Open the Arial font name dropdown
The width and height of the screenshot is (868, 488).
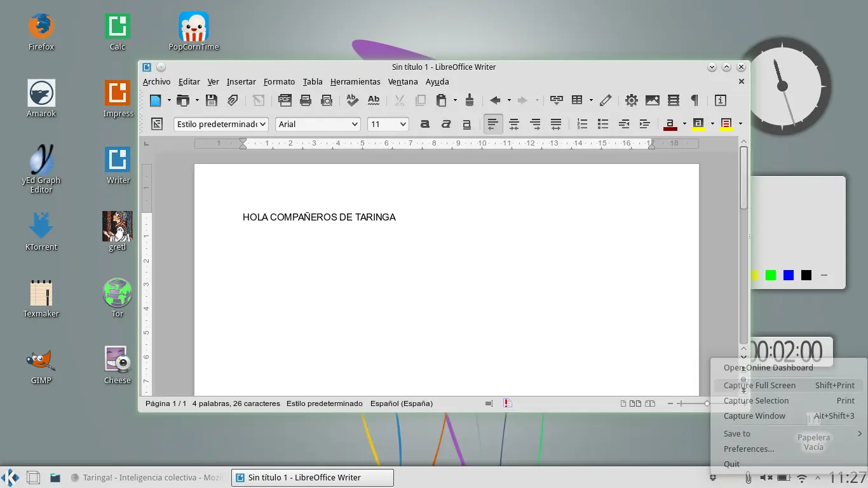(x=355, y=125)
